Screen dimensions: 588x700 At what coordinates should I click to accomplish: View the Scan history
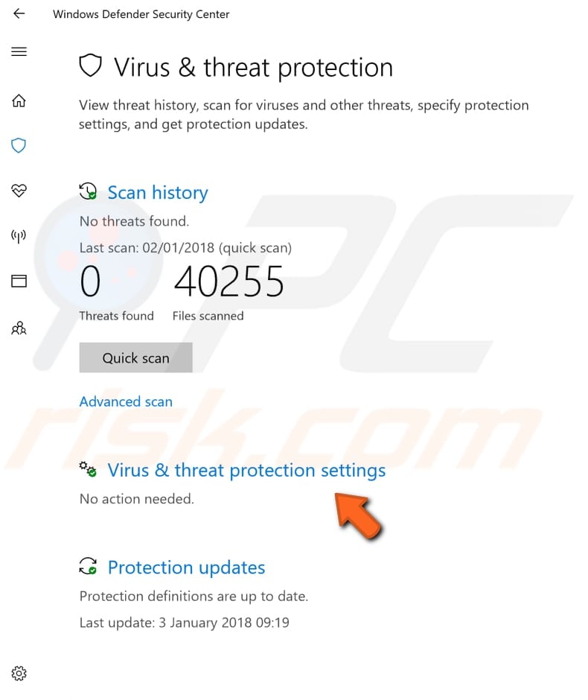click(x=157, y=192)
